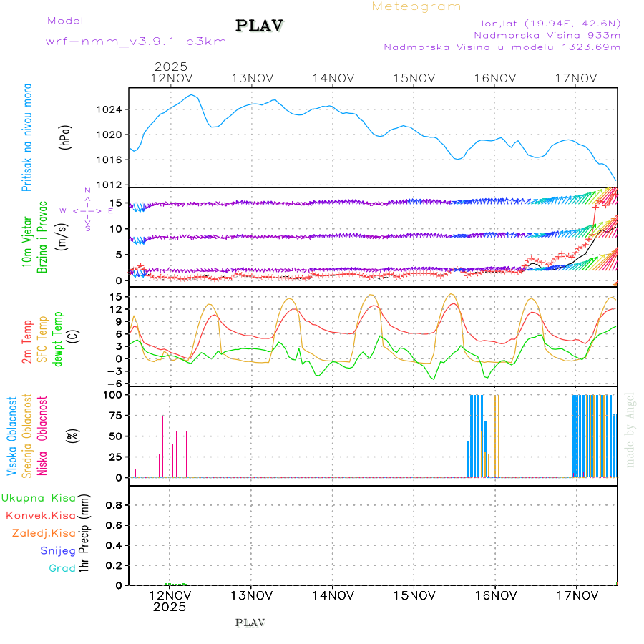
Task: Pick the Grad legend entry
Action: click(x=62, y=569)
